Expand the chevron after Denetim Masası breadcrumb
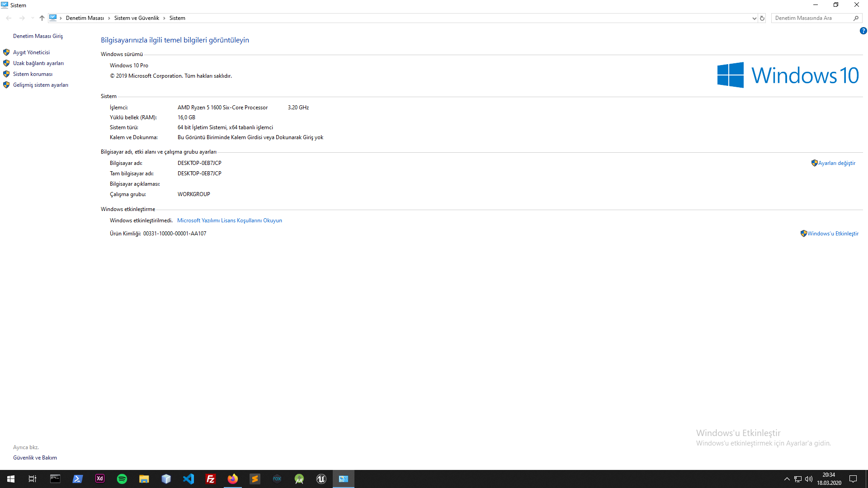This screenshot has width=868, height=488. coord(109,18)
